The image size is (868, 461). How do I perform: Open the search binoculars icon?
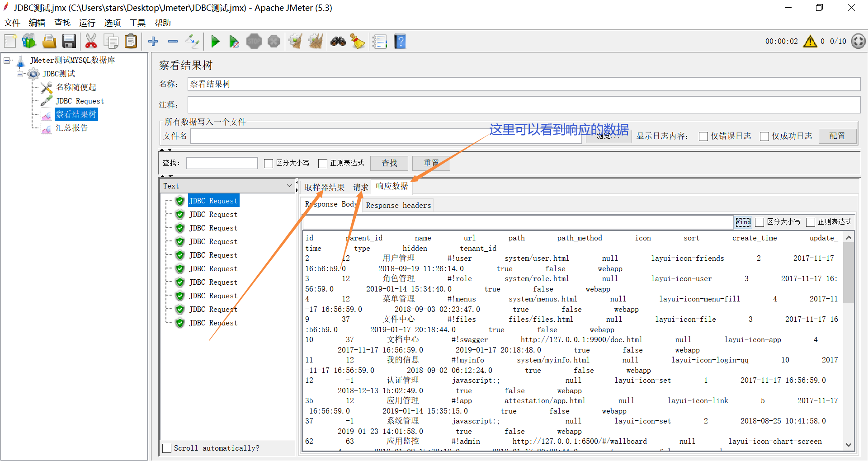coord(338,41)
